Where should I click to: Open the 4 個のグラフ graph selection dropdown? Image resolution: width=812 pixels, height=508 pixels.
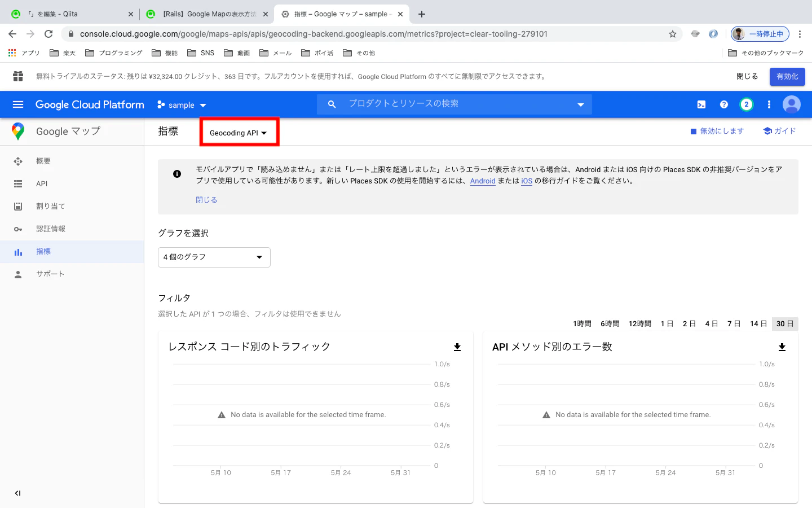[x=214, y=257]
